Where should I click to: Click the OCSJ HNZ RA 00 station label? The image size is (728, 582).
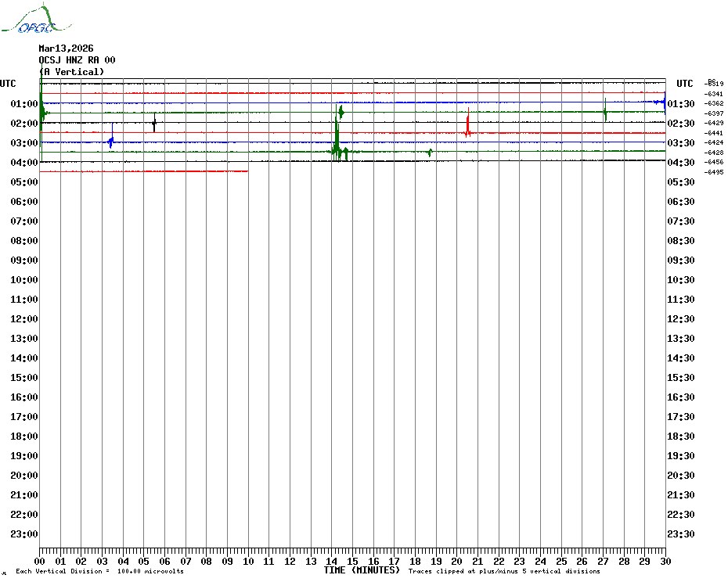[x=77, y=60]
